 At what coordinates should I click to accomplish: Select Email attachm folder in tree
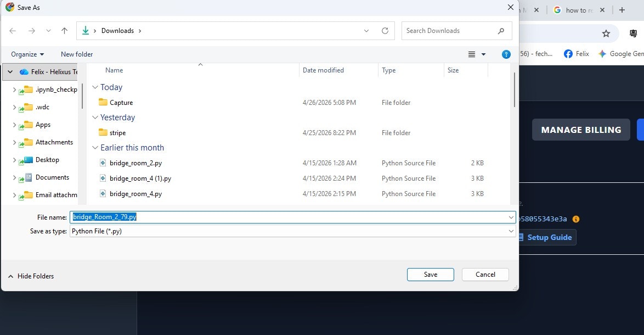[57, 196]
